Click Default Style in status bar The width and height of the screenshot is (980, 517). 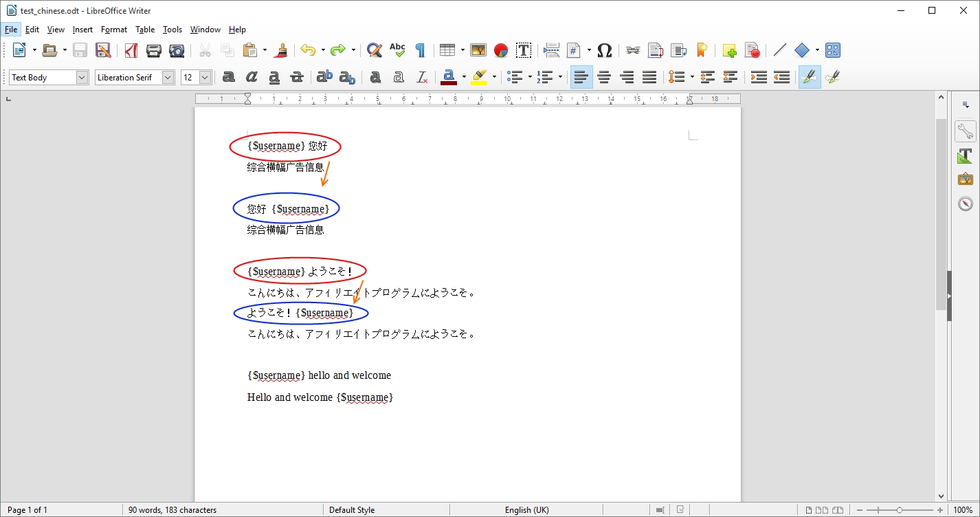[352, 510]
